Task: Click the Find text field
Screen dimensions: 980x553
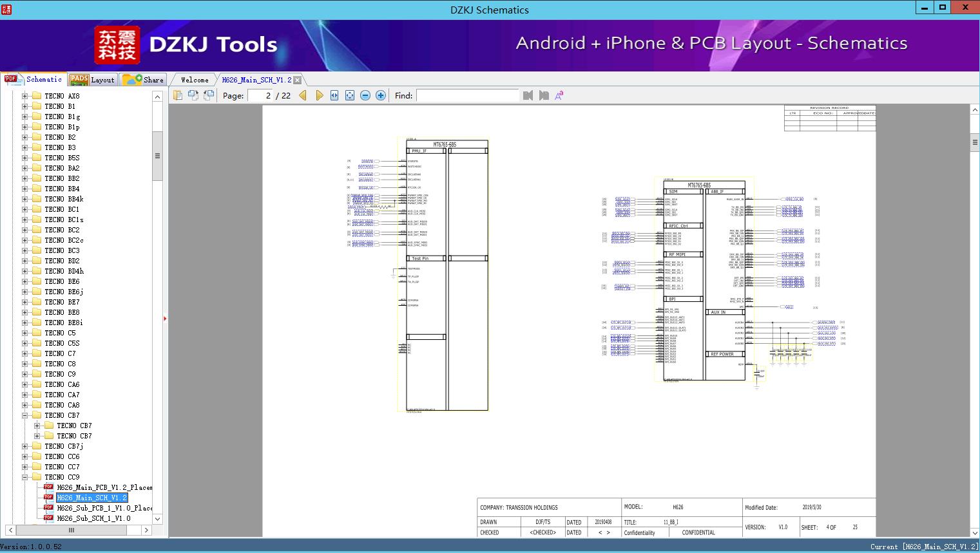Action: tap(467, 95)
